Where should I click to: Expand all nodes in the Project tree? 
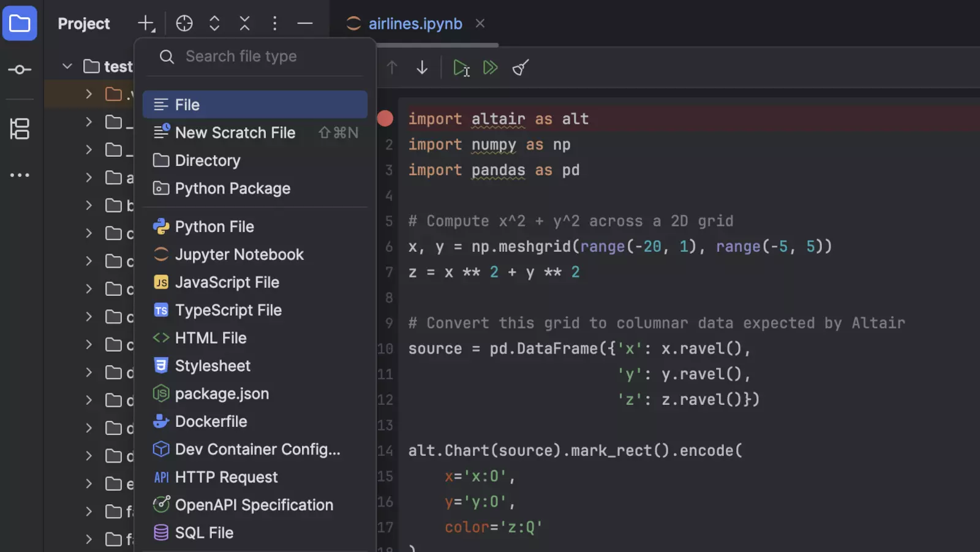point(214,23)
